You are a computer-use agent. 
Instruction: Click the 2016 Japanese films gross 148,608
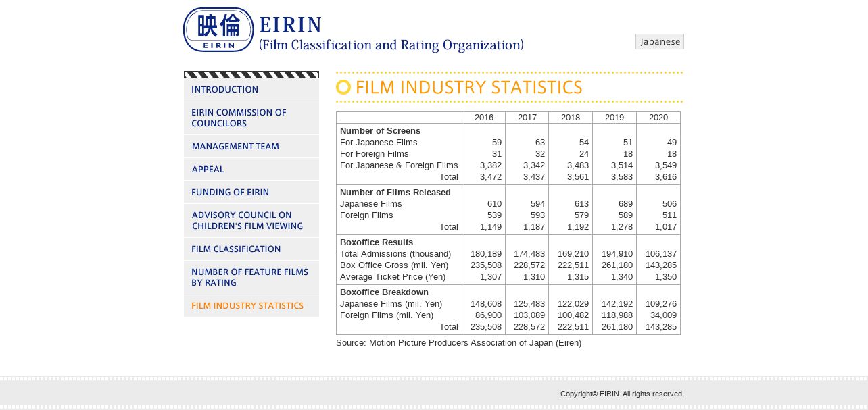pos(486,304)
